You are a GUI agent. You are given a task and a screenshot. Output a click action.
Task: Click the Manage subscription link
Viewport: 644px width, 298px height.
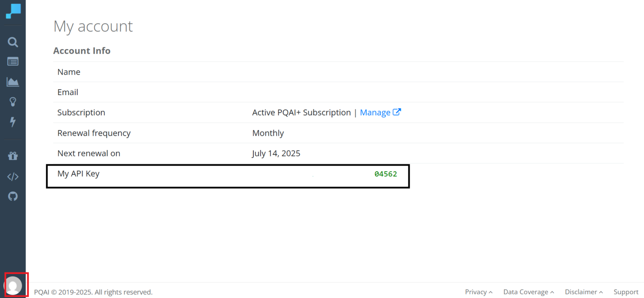tap(375, 112)
